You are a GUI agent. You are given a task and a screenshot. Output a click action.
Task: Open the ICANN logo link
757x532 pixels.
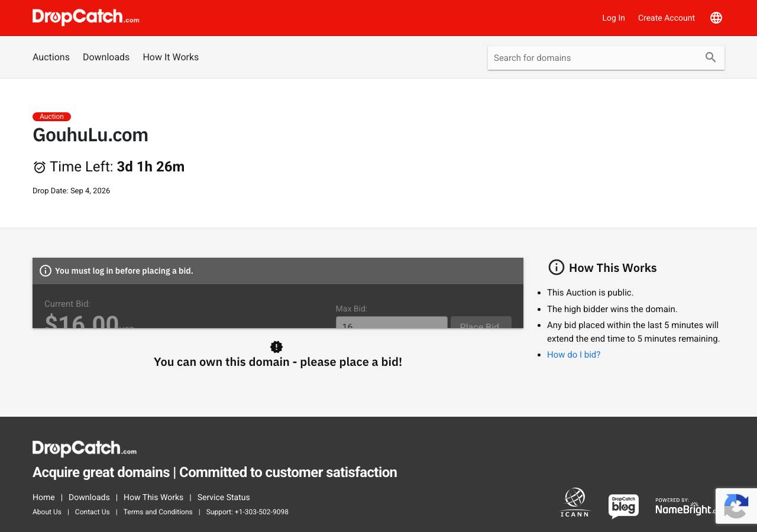click(x=575, y=502)
